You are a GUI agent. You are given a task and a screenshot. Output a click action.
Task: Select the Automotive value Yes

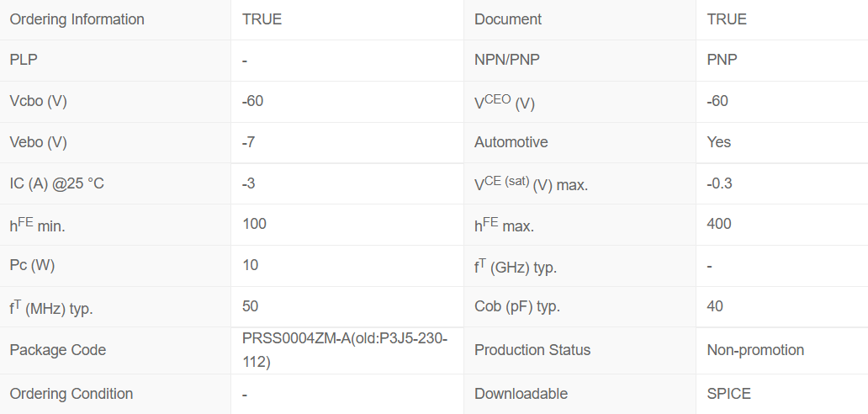coord(719,142)
